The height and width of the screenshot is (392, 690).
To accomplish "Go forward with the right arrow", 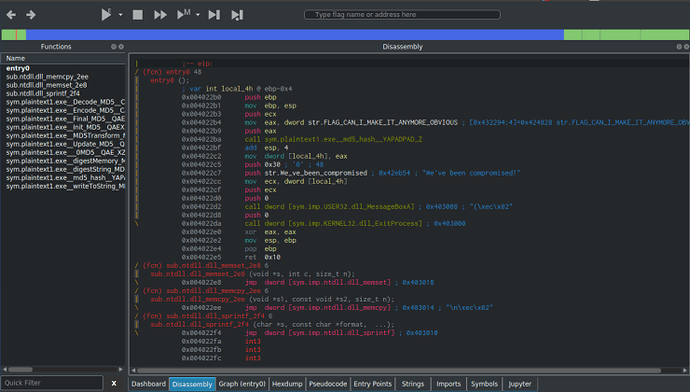I will pos(30,15).
